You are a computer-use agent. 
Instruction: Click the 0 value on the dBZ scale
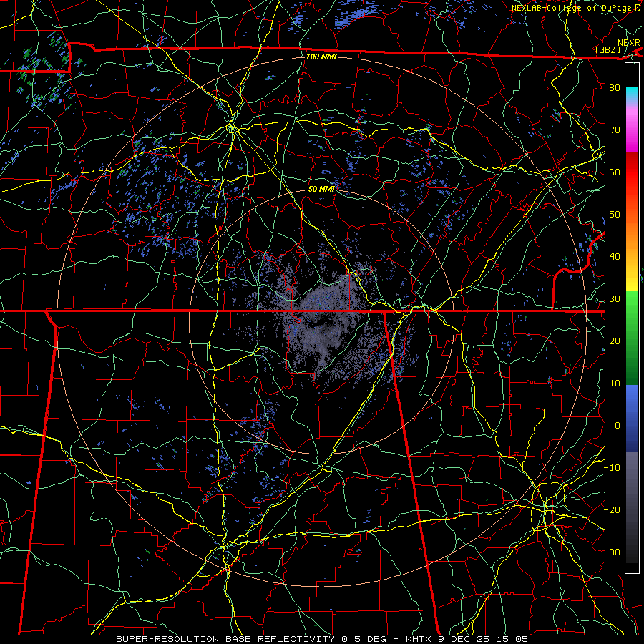(x=618, y=426)
